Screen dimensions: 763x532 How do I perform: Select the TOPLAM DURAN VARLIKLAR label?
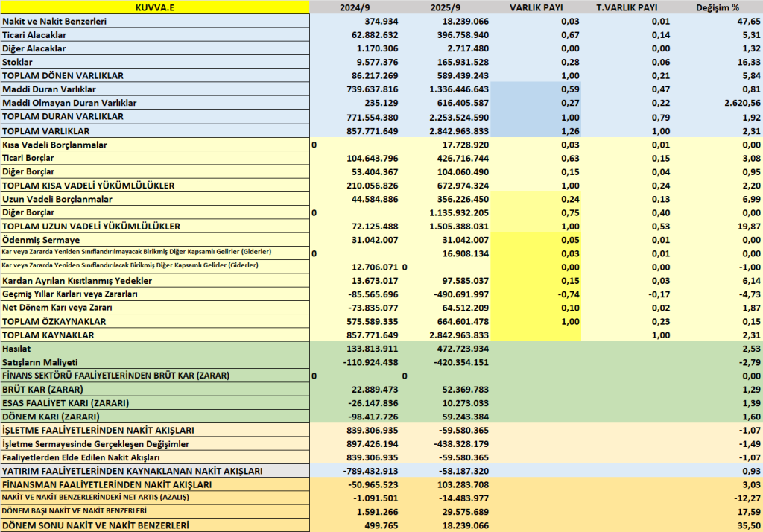tap(63, 117)
